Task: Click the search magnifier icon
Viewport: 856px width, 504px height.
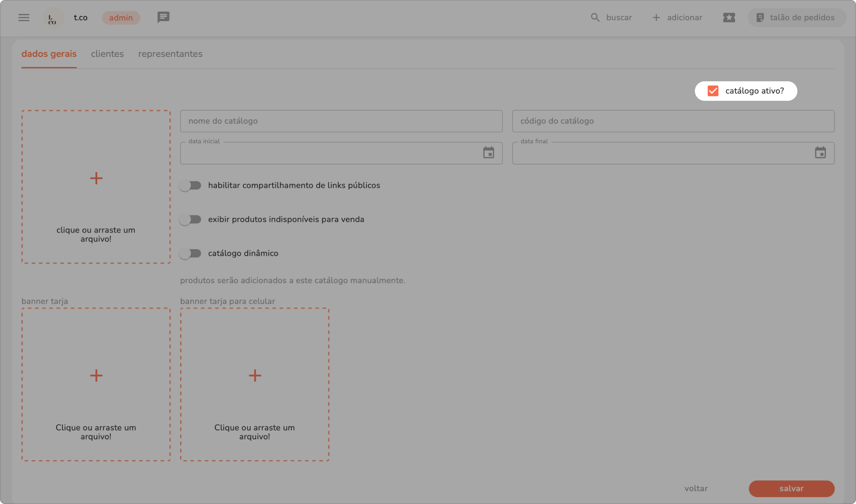Action: click(x=595, y=17)
